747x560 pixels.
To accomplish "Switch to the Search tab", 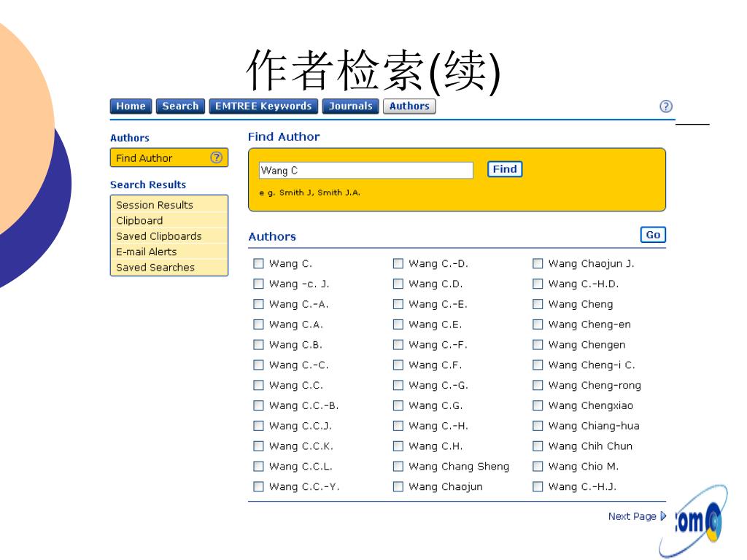I will pyautogui.click(x=180, y=106).
